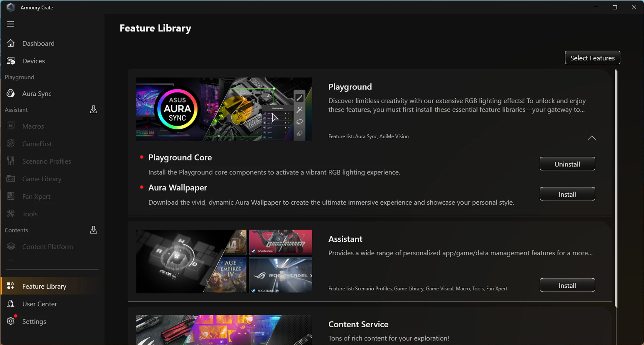644x345 pixels.
Task: Install the Assistant feature pack
Action: 567,285
